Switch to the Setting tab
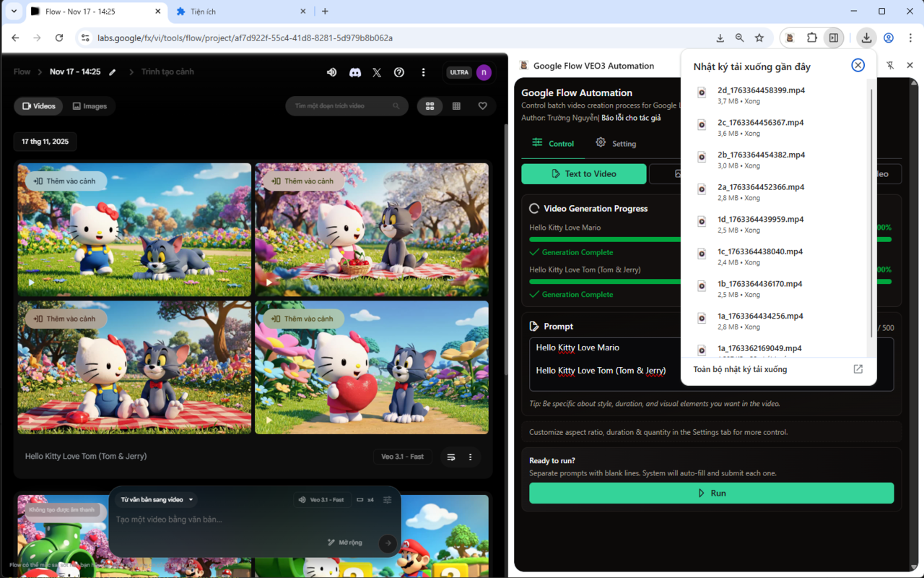This screenshot has height=578, width=924. coord(616,143)
